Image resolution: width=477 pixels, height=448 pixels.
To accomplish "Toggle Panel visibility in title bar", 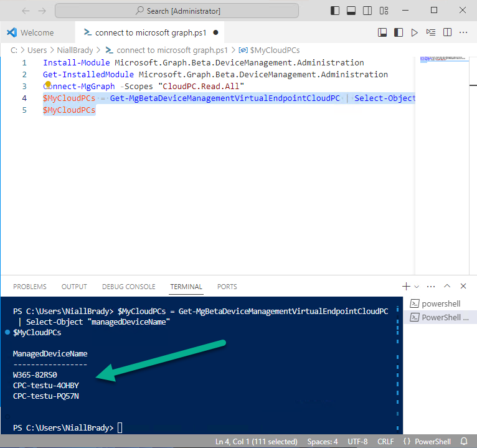I will coord(351,11).
